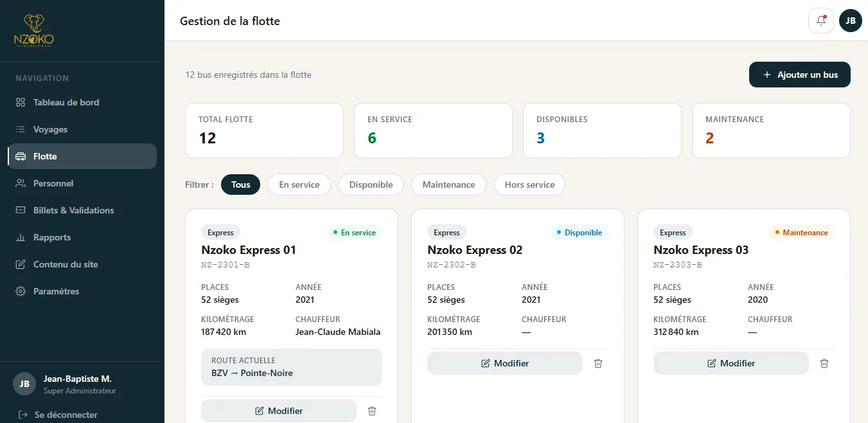Open Billets & Validations
The image size is (868, 423).
[82, 210]
